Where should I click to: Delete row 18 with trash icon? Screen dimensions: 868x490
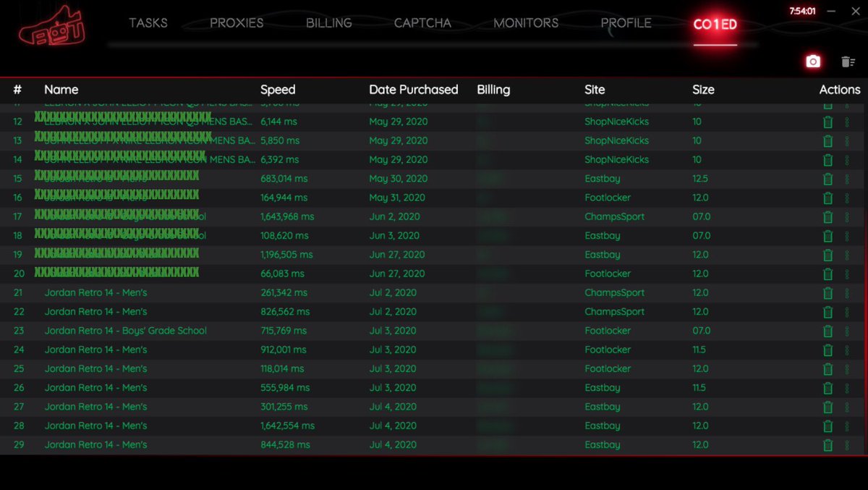coord(828,236)
